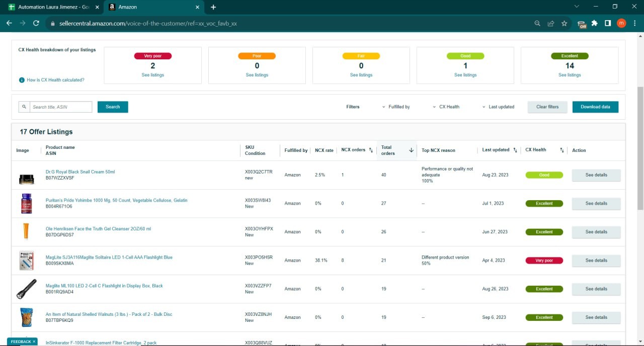Sort by CX Health arrows

561,150
